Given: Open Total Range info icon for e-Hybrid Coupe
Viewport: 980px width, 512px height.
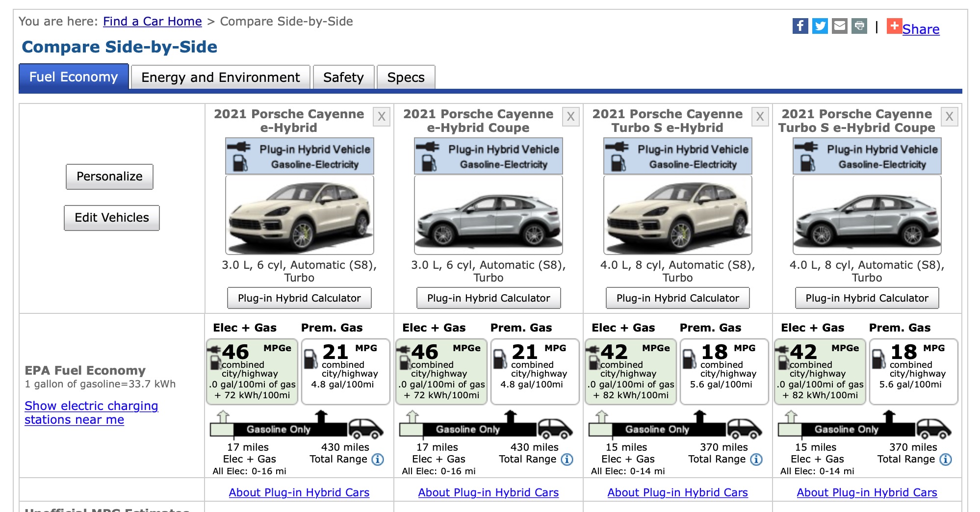Looking at the screenshot, I should [x=567, y=460].
